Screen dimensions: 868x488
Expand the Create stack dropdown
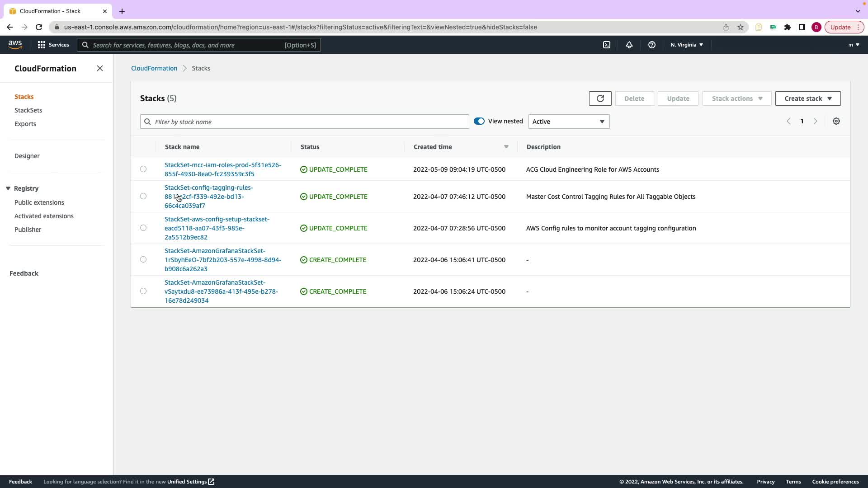(x=807, y=99)
